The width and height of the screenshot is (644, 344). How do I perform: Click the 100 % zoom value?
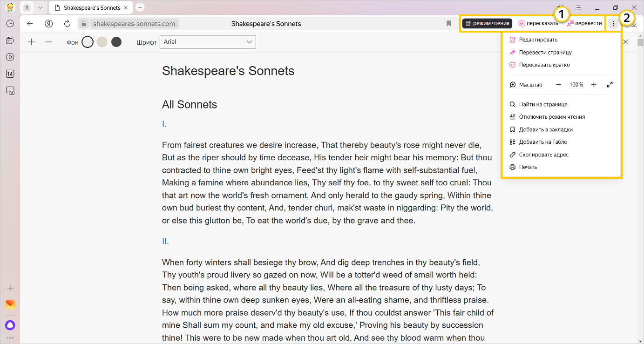(576, 85)
